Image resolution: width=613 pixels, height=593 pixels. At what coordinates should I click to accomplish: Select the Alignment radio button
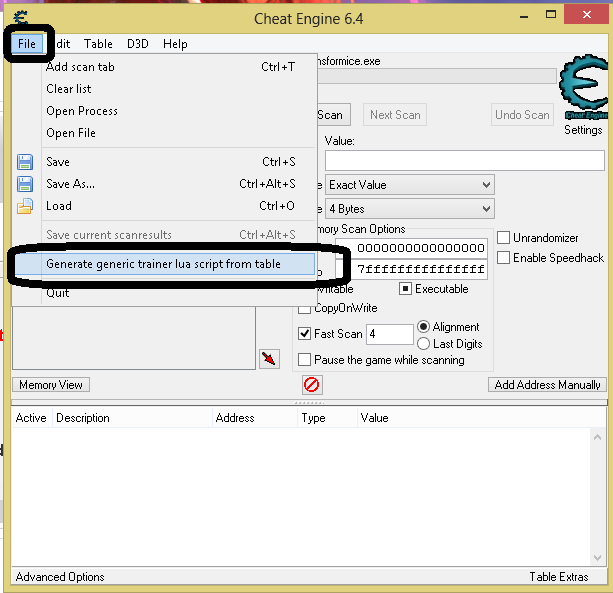[423, 326]
